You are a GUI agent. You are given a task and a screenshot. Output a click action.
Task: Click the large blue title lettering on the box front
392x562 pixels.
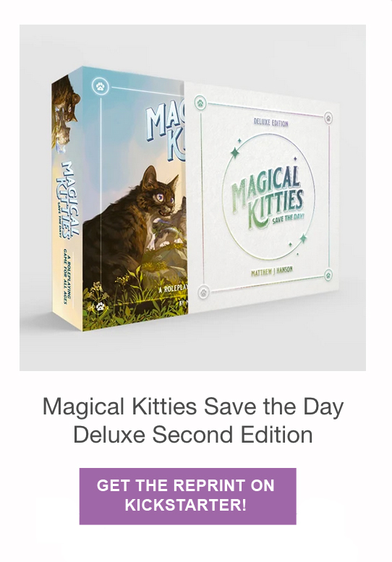pos(166,132)
